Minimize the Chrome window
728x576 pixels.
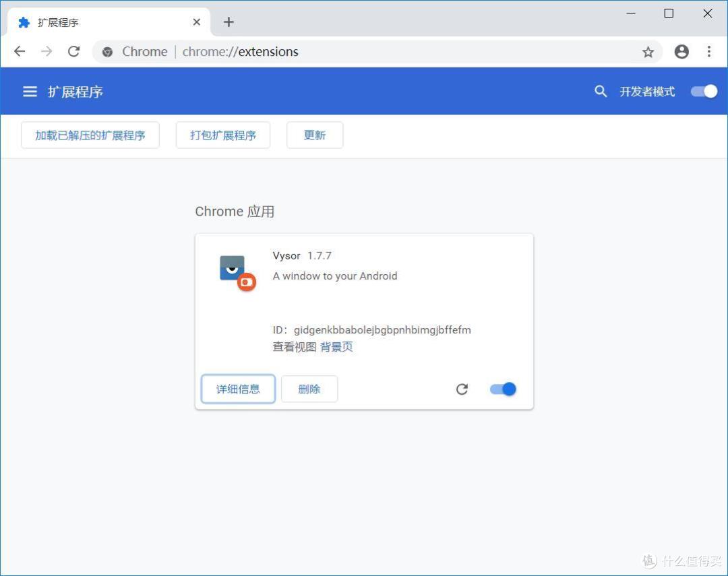click(x=630, y=13)
